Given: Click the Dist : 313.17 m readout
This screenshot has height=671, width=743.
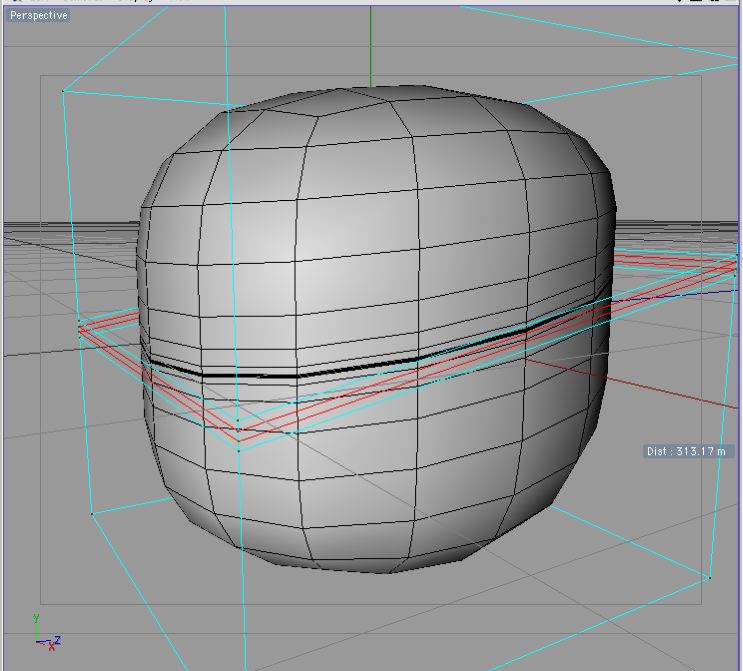Looking at the screenshot, I should click(688, 451).
